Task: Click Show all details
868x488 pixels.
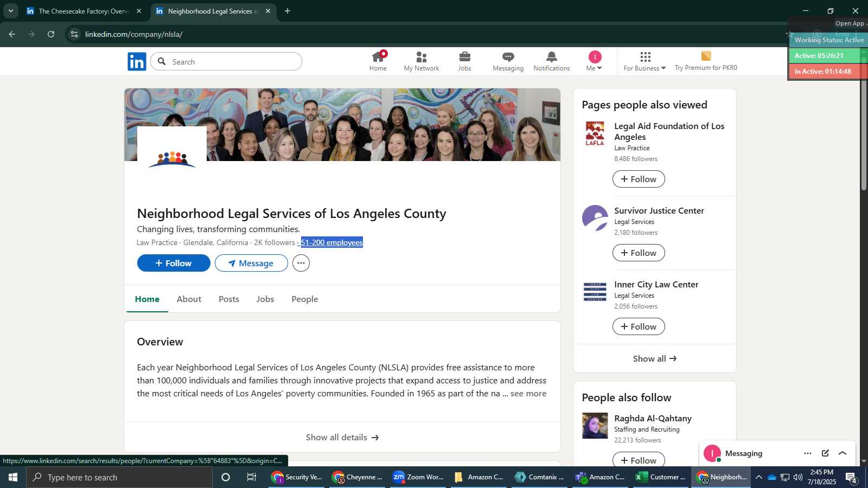Action: pos(342,437)
